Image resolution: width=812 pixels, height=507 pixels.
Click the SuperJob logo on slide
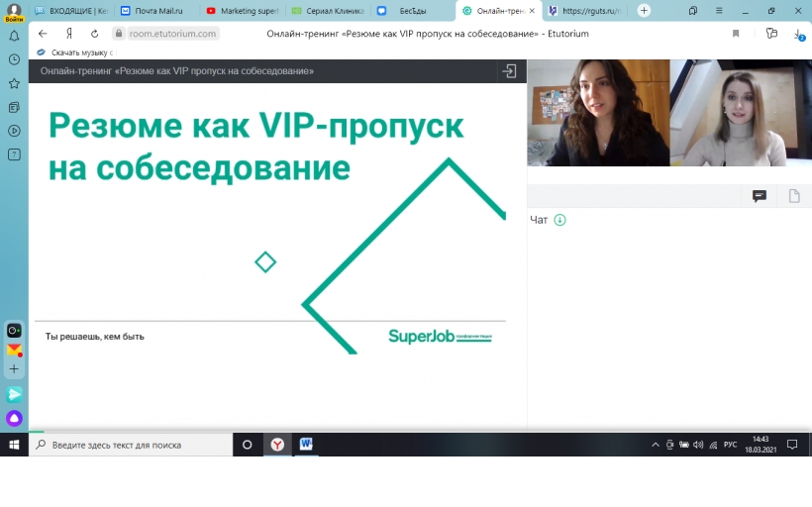[440, 336]
